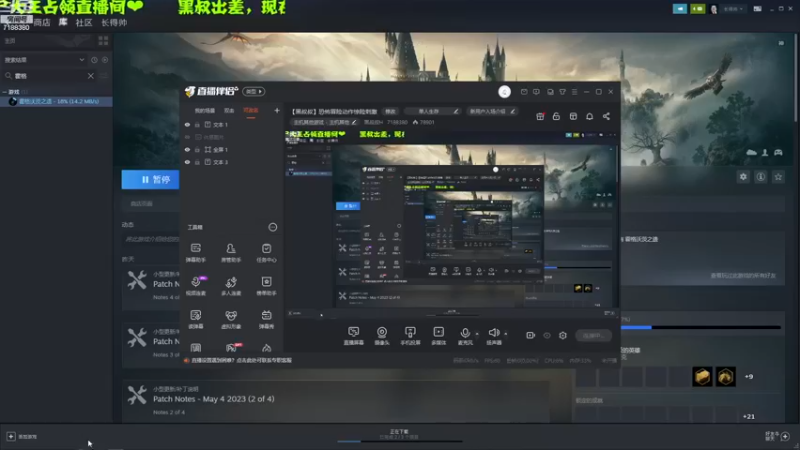The width and height of the screenshot is (800, 450).
Task: Open Steam 库 tab
Action: pos(63,22)
